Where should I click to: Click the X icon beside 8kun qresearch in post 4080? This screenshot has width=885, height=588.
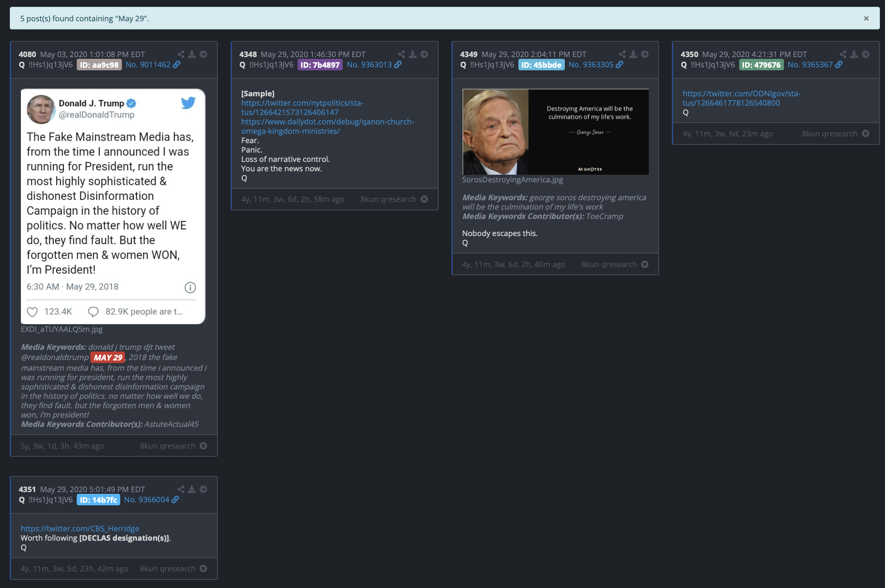click(x=203, y=446)
